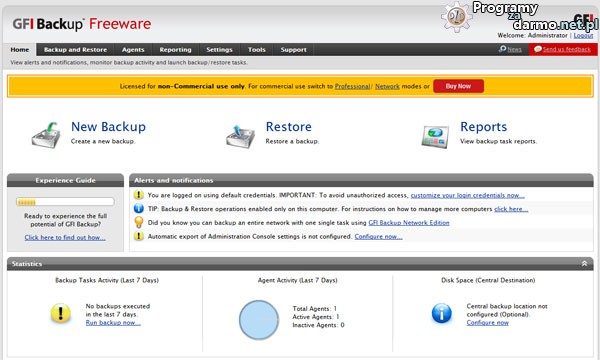Click the Alerts and notifications header

pyautogui.click(x=361, y=180)
